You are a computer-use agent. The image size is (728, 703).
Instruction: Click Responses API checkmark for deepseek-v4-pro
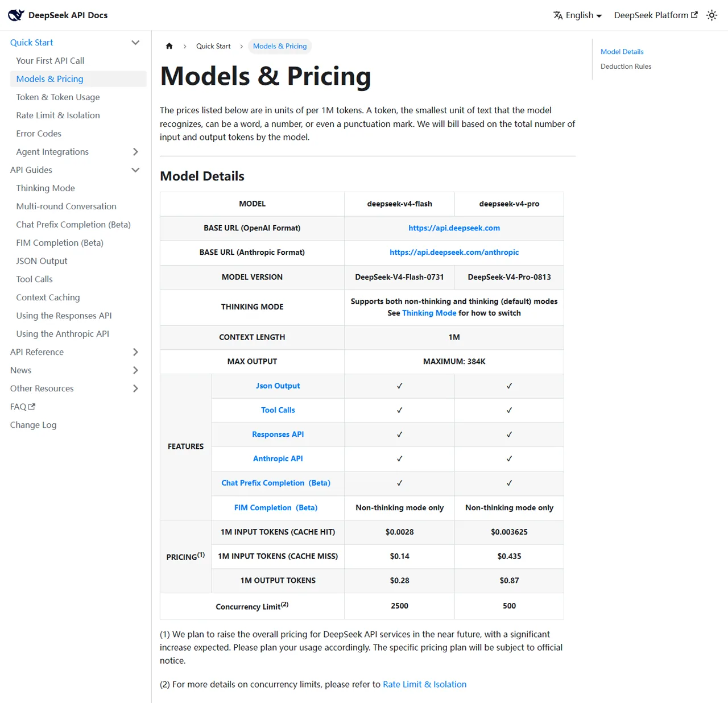(509, 435)
